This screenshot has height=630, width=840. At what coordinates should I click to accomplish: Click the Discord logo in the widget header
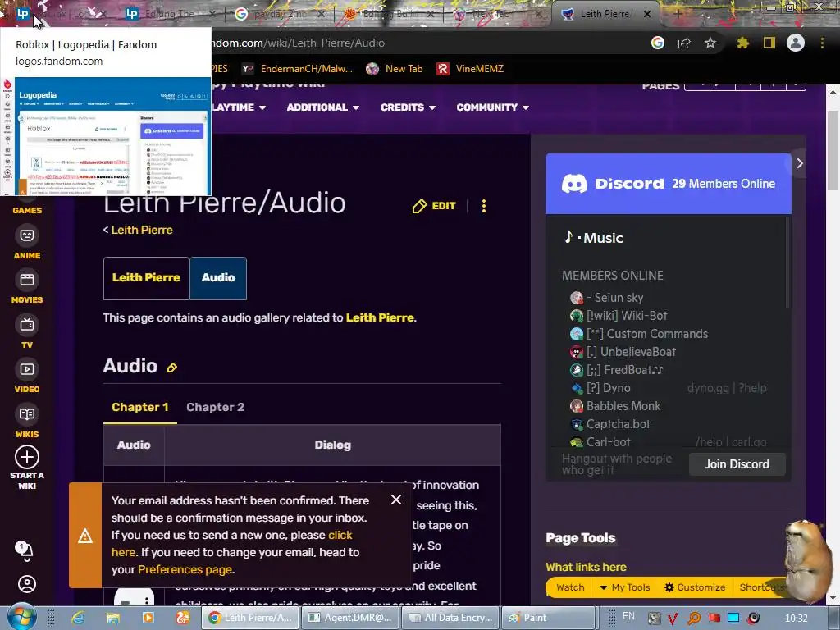pyautogui.click(x=574, y=184)
